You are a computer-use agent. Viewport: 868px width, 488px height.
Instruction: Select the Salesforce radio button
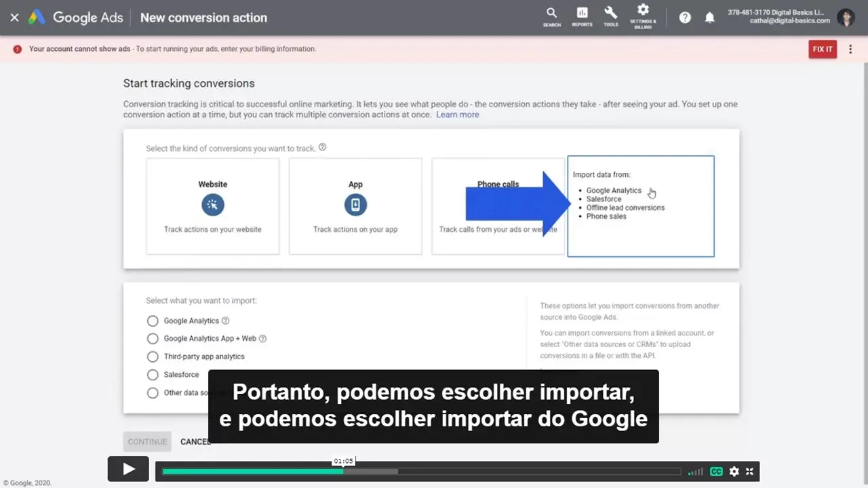[153, 375]
